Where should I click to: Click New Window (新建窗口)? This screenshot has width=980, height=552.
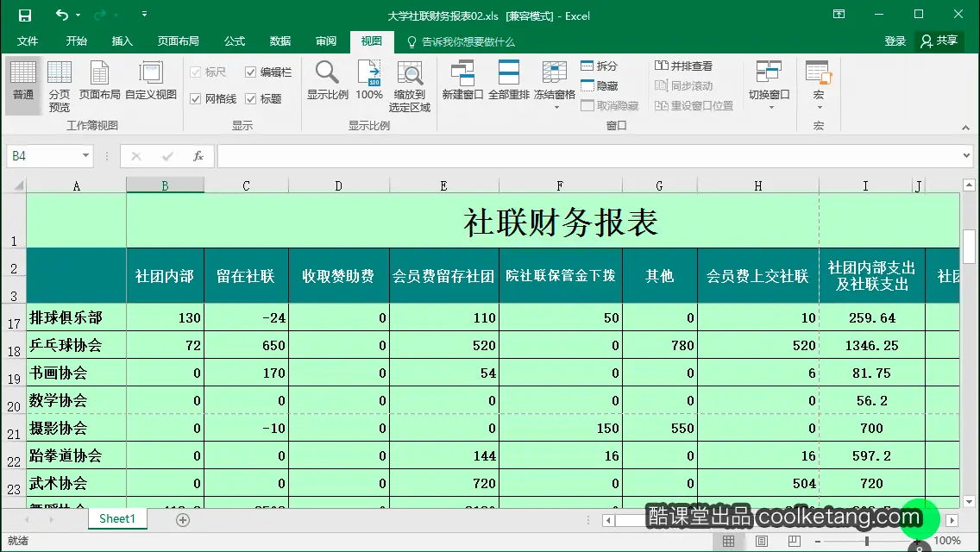pyautogui.click(x=462, y=80)
